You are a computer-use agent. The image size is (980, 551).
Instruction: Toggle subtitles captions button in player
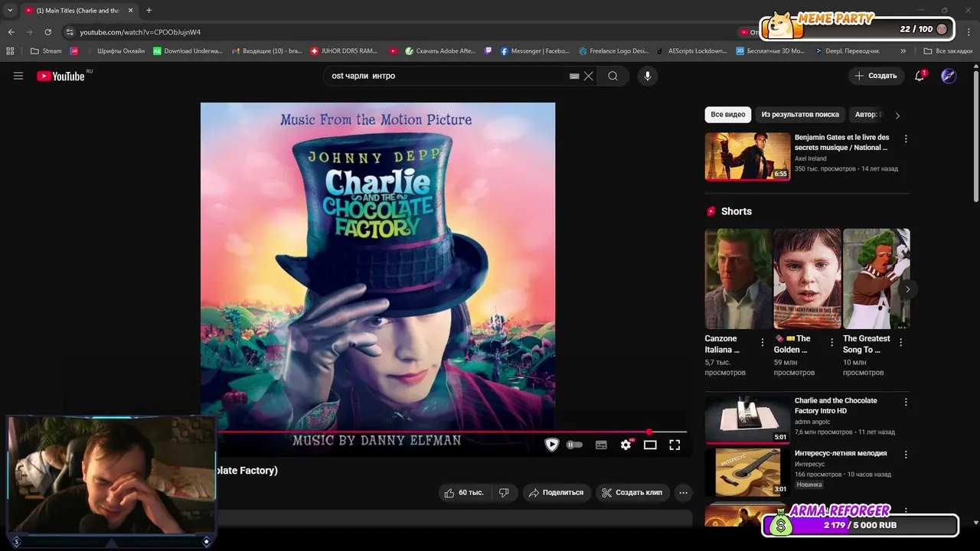point(601,445)
